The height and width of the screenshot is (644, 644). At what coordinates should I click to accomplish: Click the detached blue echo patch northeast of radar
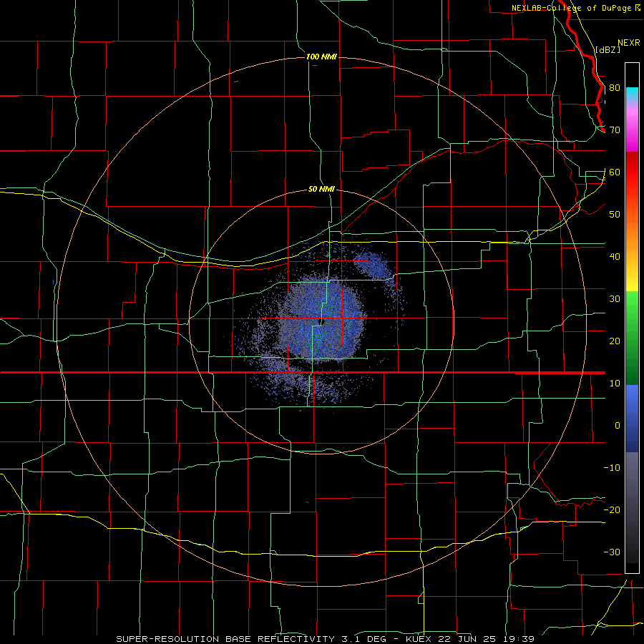pos(371,264)
